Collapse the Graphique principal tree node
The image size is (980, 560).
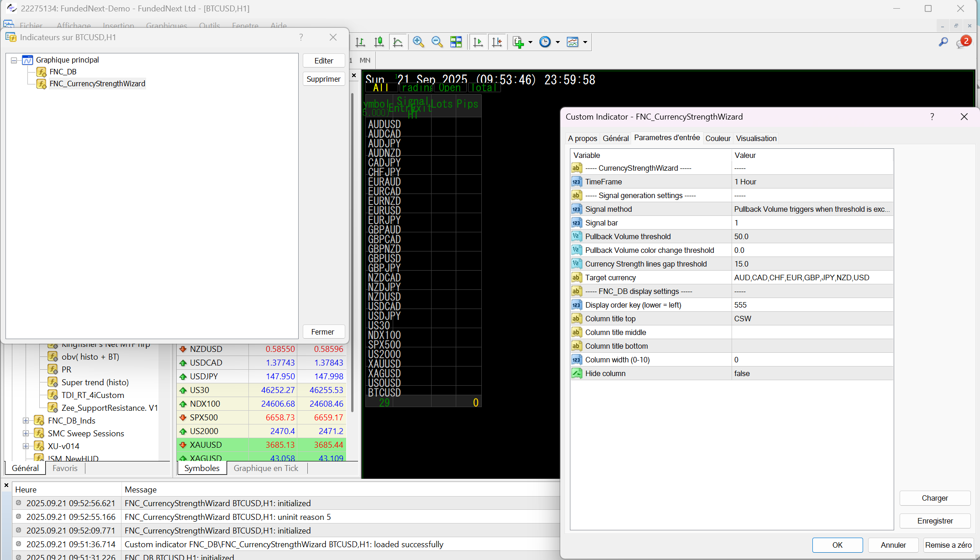(x=14, y=60)
